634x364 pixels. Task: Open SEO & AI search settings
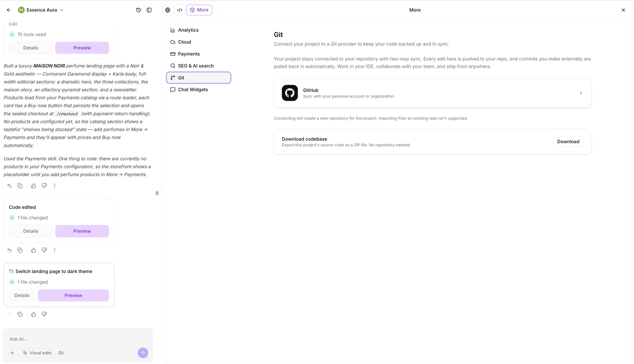coord(199,66)
